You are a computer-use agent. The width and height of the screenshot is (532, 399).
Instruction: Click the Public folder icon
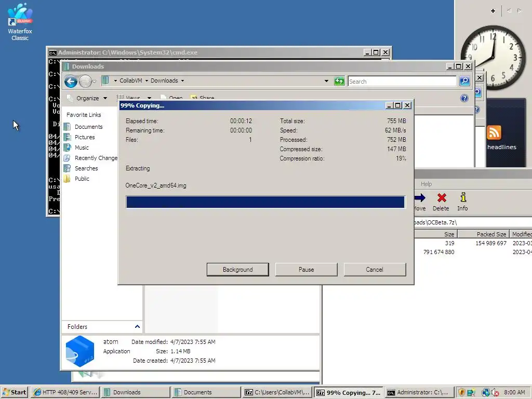point(67,179)
